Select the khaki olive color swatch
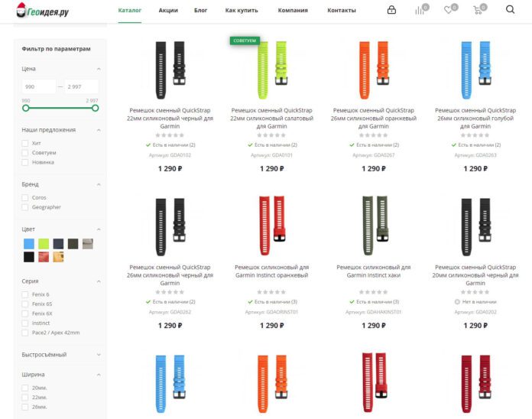The width and height of the screenshot is (532, 419). 73,244
